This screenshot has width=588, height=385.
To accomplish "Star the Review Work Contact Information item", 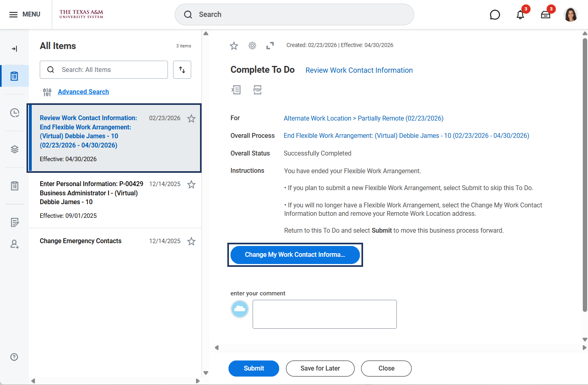I will 192,119.
